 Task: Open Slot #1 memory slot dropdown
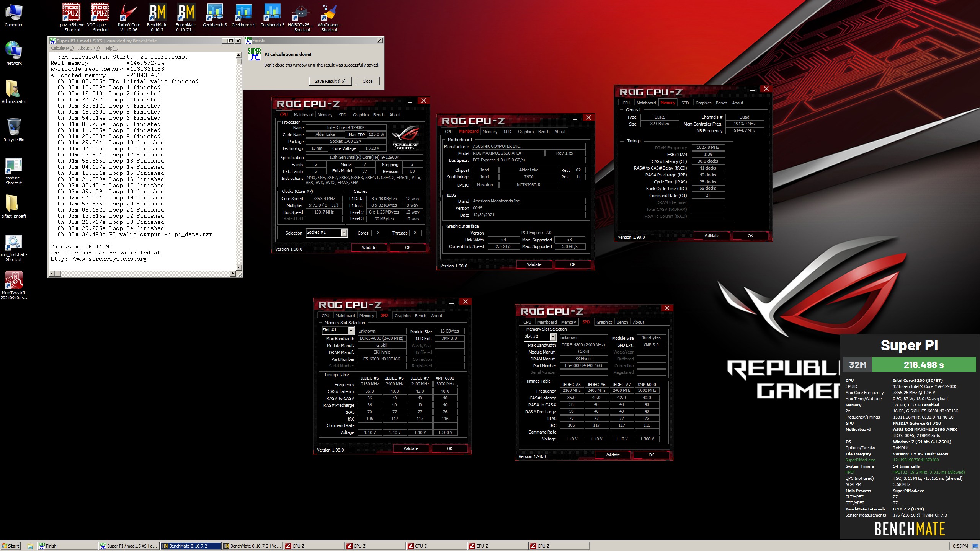(351, 330)
